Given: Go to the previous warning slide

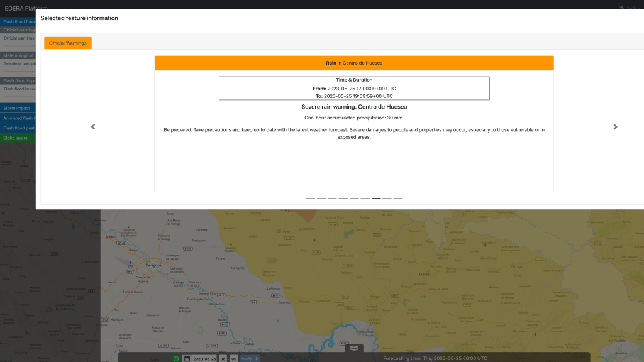Looking at the screenshot, I should [x=93, y=127].
